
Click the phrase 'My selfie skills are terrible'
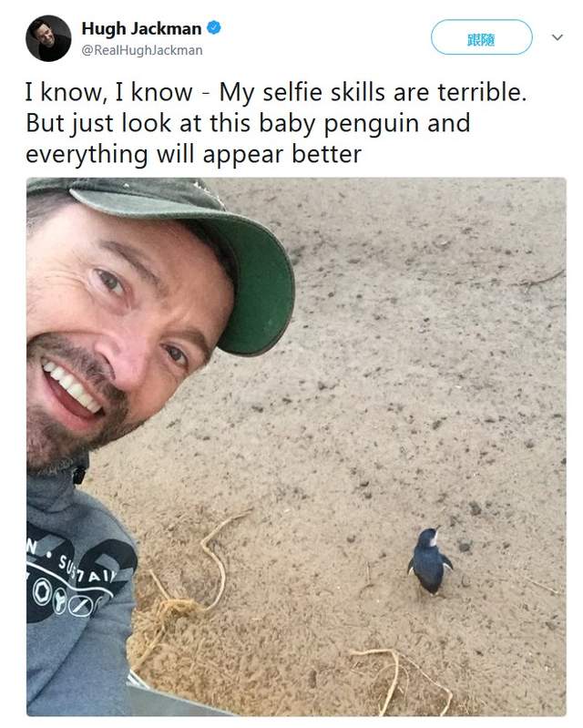tap(371, 92)
